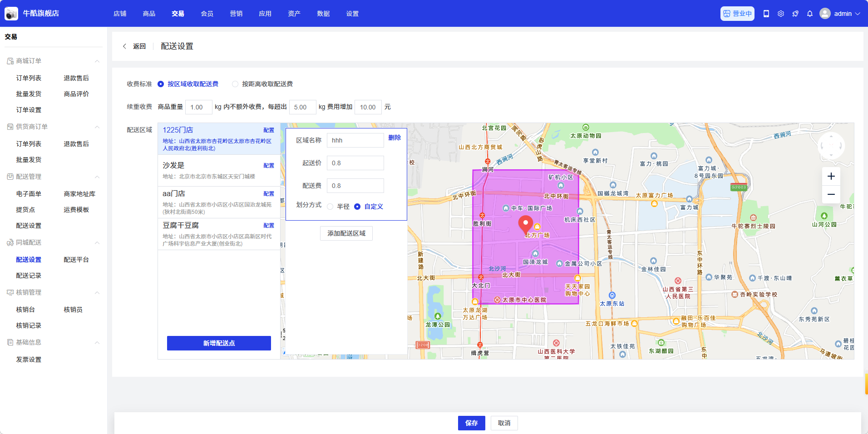Click the notification bell icon

[x=810, y=14]
